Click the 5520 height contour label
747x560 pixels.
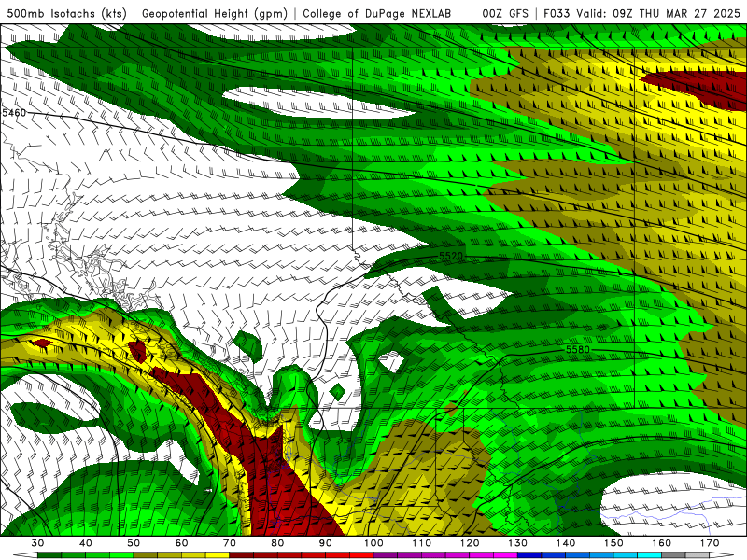click(451, 256)
